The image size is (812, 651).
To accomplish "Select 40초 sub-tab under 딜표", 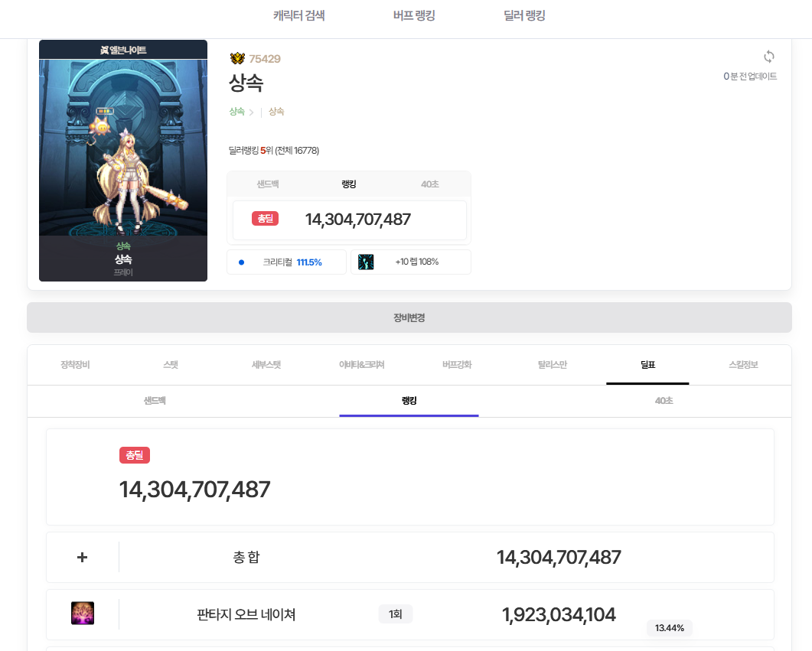I will pyautogui.click(x=664, y=401).
